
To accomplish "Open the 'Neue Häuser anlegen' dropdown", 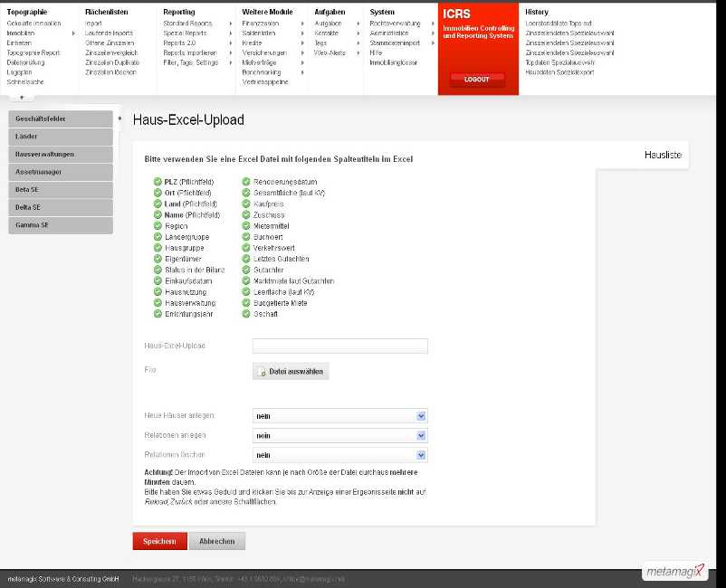I will point(339,416).
